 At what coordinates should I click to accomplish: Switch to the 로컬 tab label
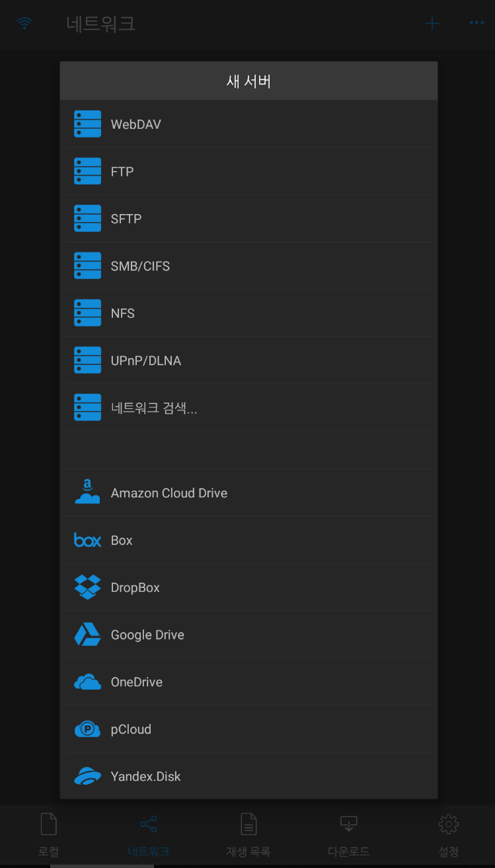pos(49,851)
